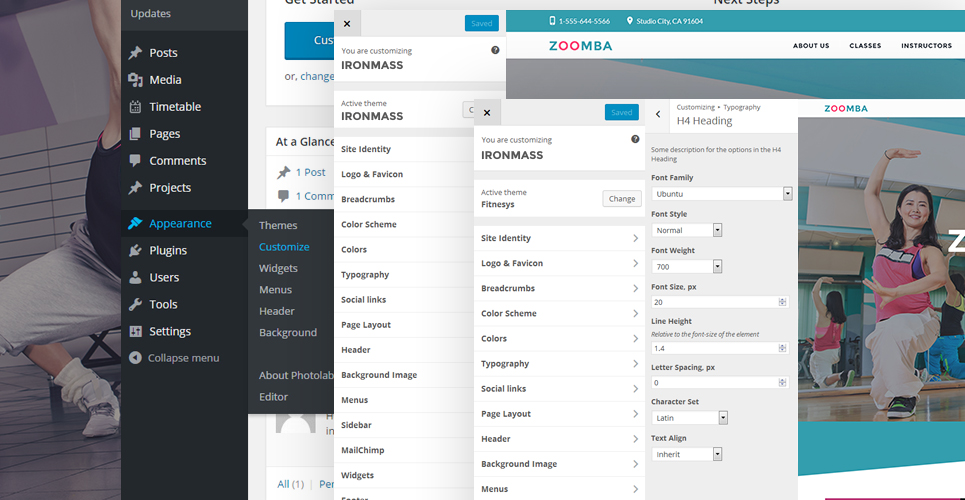Expand Typography in front panel

[x=559, y=364]
